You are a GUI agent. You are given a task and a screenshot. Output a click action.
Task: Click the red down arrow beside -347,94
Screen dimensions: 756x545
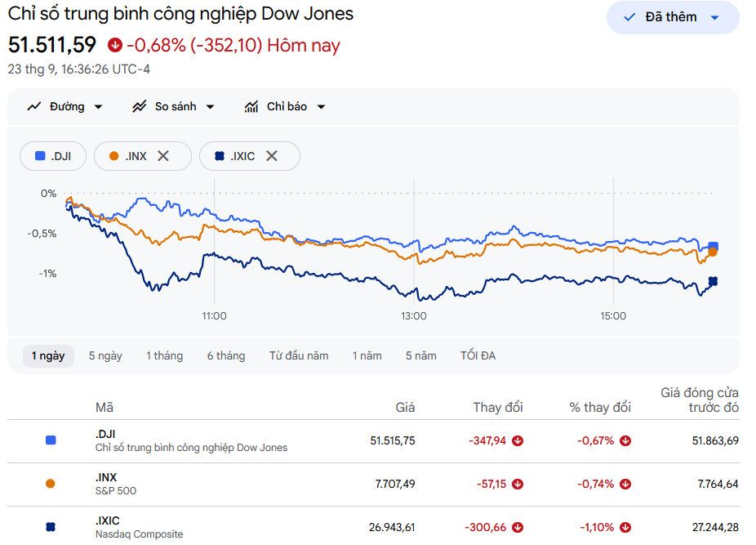click(x=518, y=440)
